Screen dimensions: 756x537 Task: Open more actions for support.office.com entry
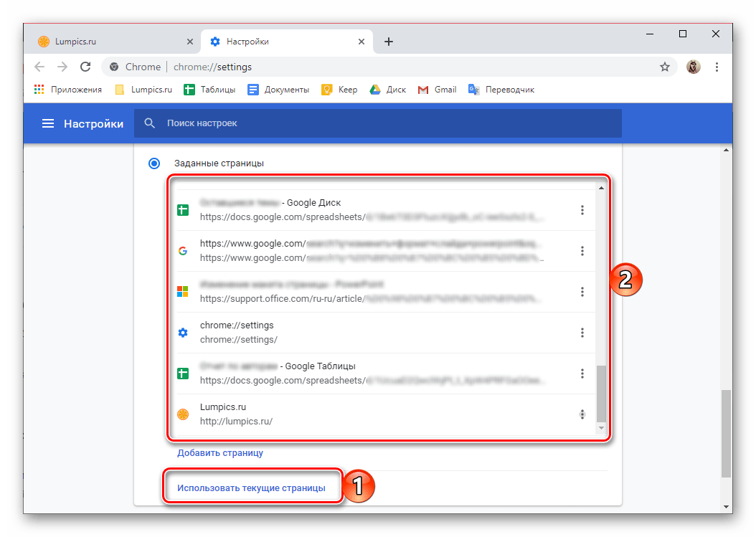coord(582,292)
